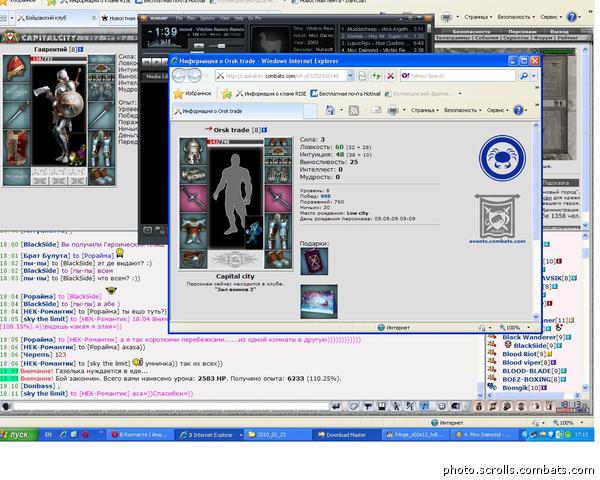Viewport: 600px width, 480px height.
Task: Open the passport gift thumbnail under Подарки
Action: pyautogui.click(x=314, y=261)
